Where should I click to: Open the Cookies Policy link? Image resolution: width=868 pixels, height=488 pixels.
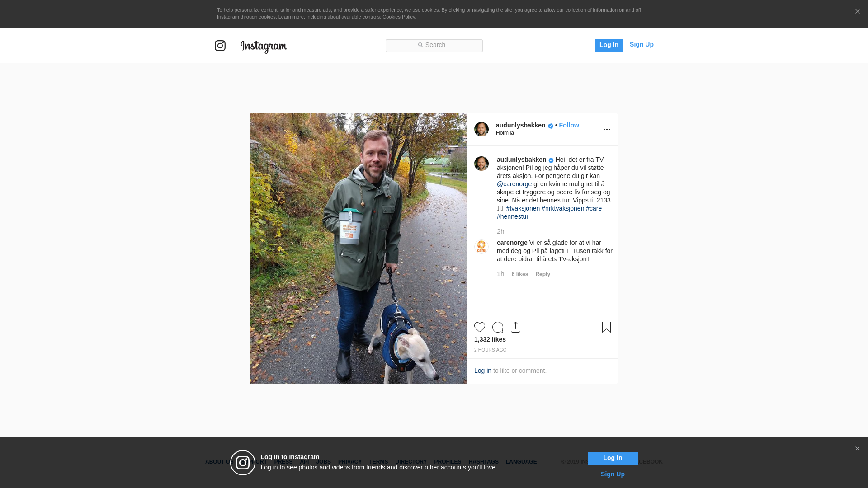coord(399,17)
